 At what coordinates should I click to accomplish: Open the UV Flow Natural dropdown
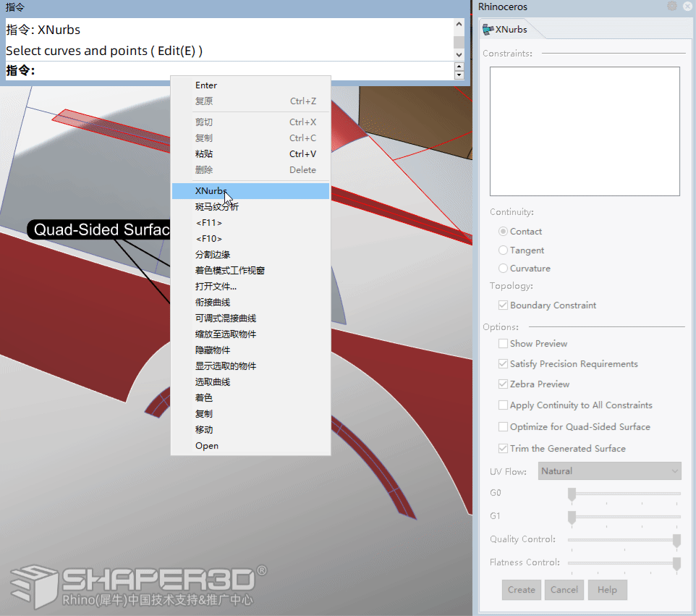pyautogui.click(x=609, y=471)
